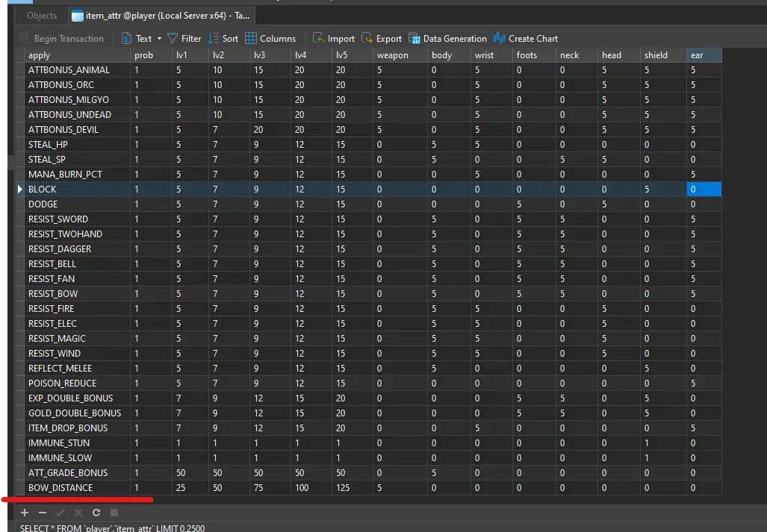767x532 pixels.
Task: Click the 'lv1' column header
Action: coord(190,55)
